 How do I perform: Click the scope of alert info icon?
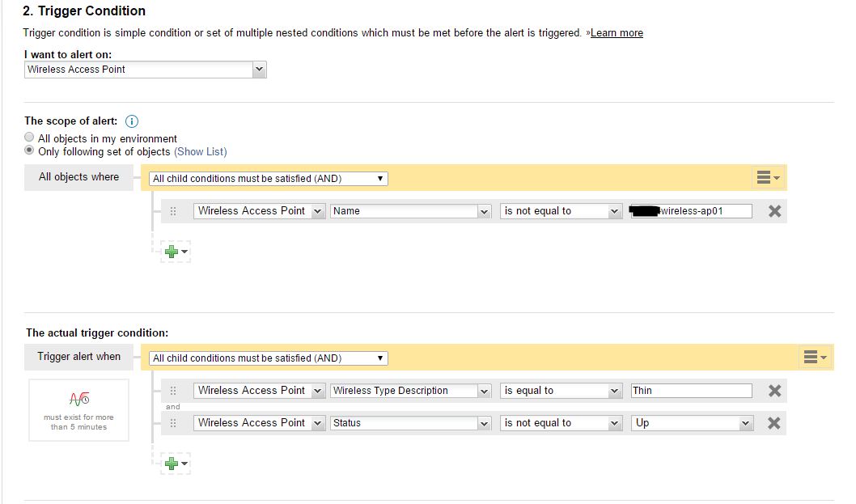coord(132,121)
